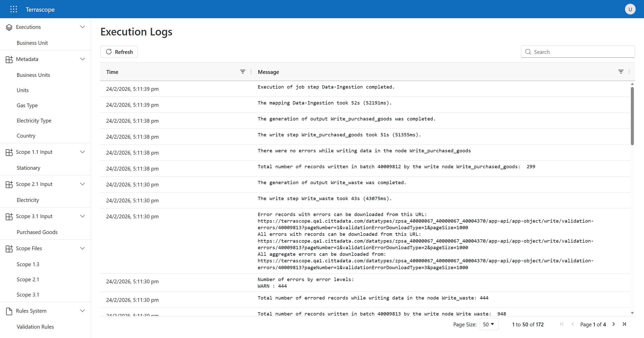The height and width of the screenshot is (338, 644).
Task: Click the user avatar icon
Action: 630,9
